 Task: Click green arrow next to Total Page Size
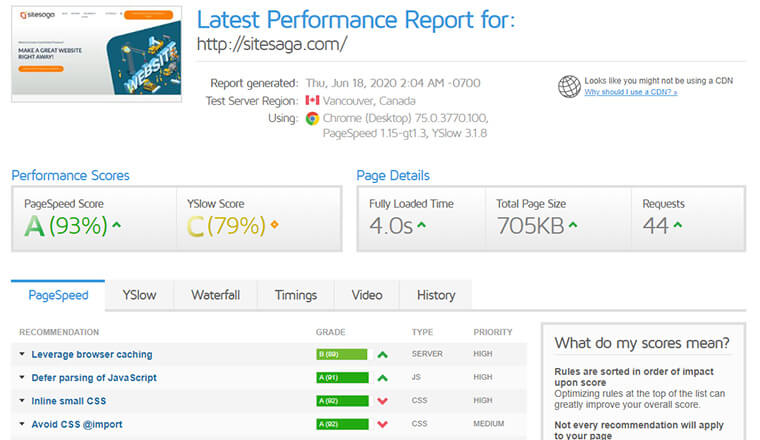(572, 225)
